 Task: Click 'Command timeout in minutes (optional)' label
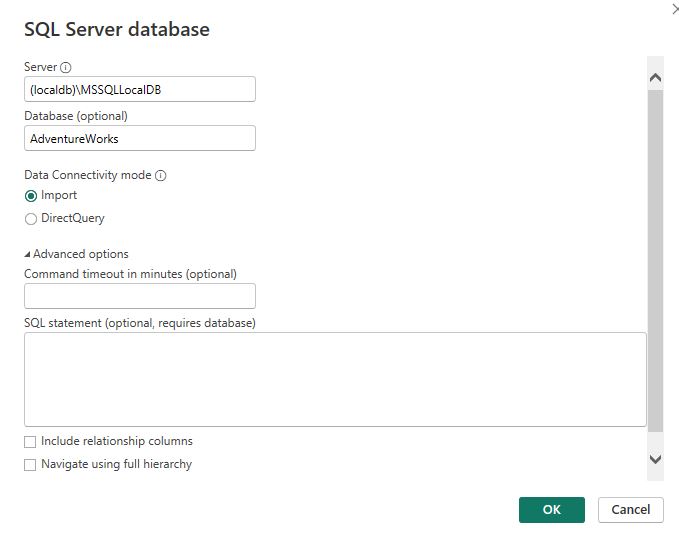(x=130, y=274)
